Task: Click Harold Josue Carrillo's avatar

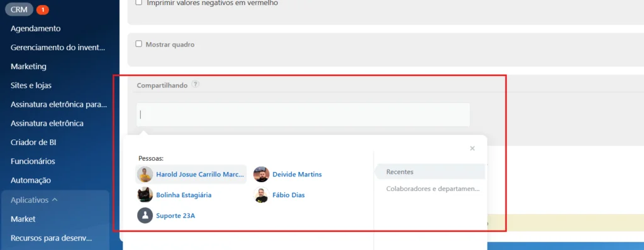Action: [x=145, y=175]
